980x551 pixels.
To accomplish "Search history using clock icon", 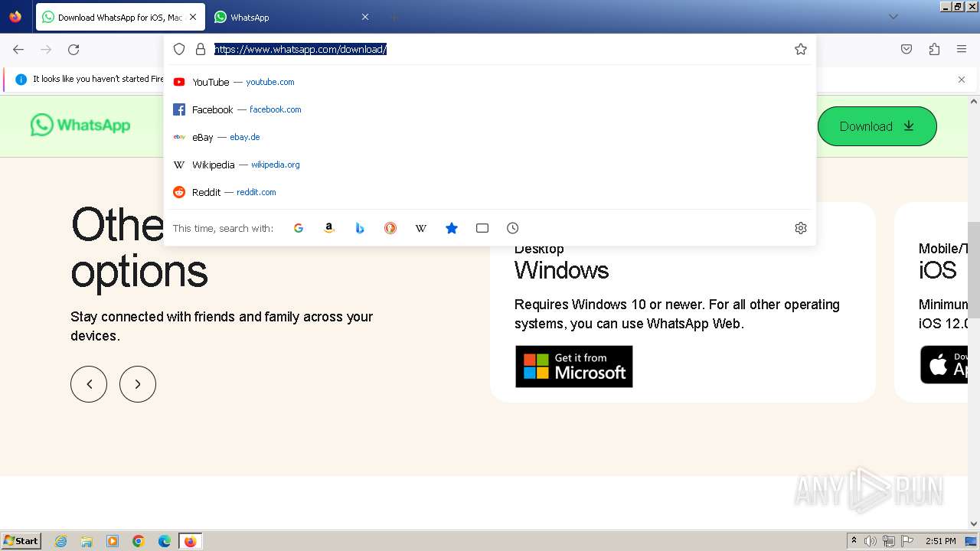I will [513, 228].
